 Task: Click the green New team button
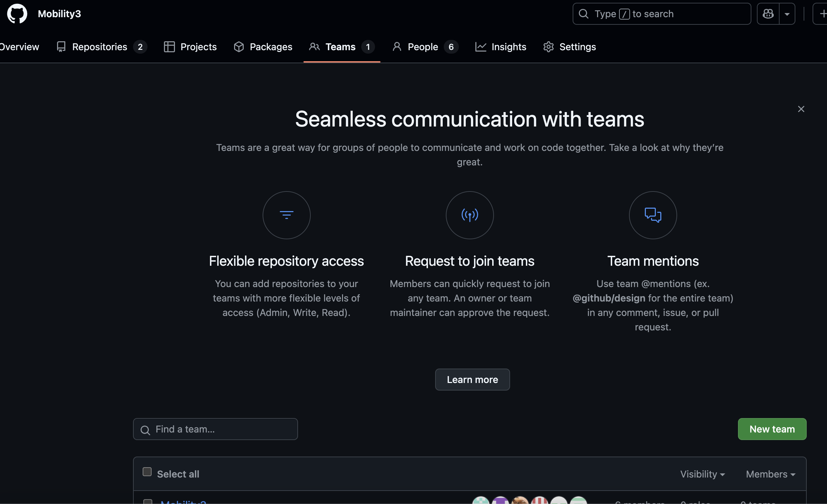pos(772,429)
